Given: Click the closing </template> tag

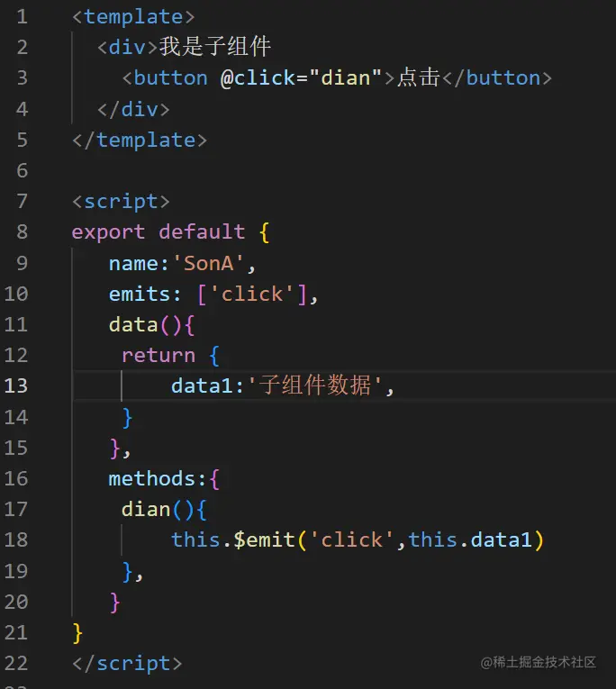Looking at the screenshot, I should [140, 141].
